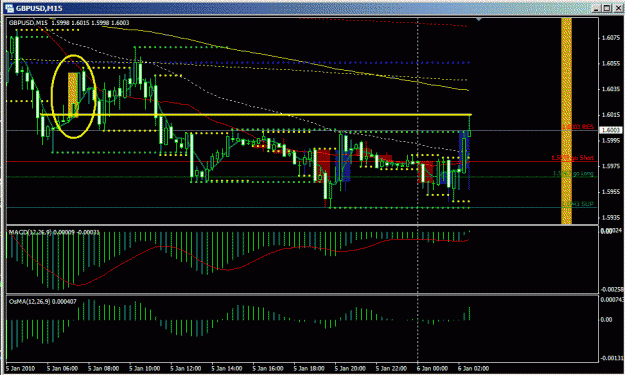Click the -0.00131 OsMA scale value
625x375 pixels.
pos(611,358)
